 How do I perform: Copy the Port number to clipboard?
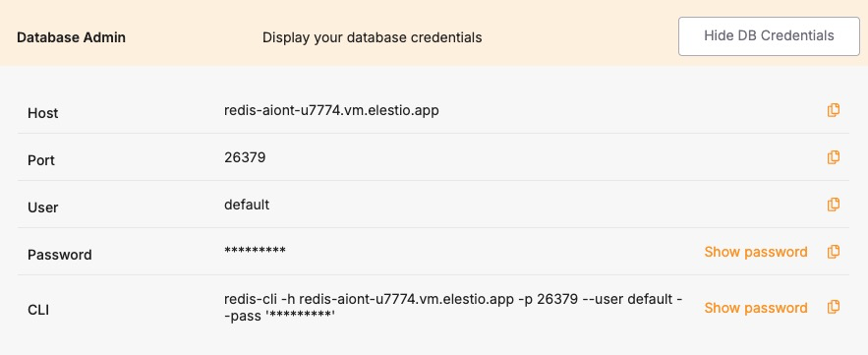[834, 157]
